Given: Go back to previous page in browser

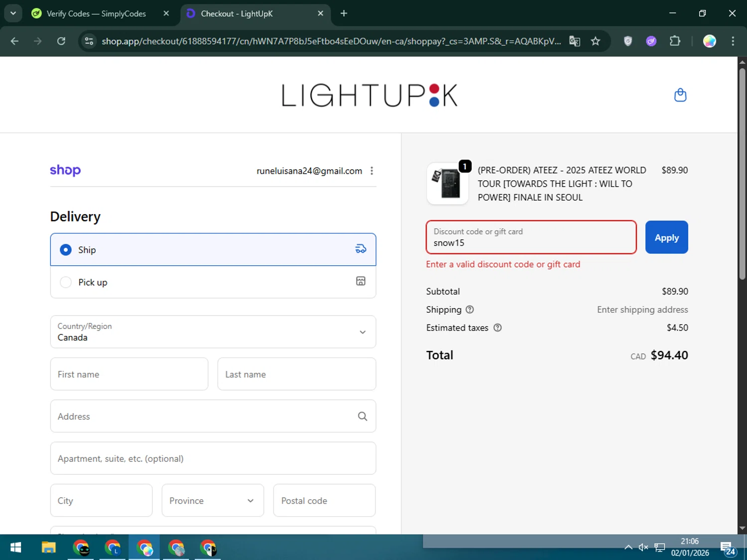Looking at the screenshot, I should pos(14,41).
